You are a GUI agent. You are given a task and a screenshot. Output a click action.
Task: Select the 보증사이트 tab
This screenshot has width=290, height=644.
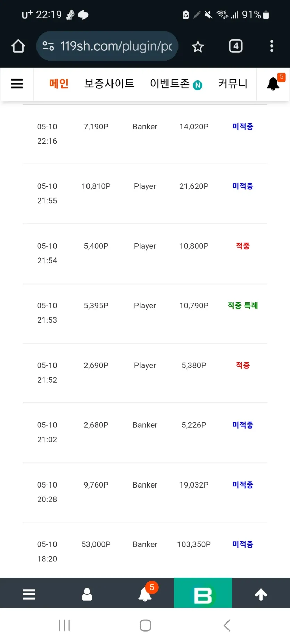pyautogui.click(x=109, y=84)
